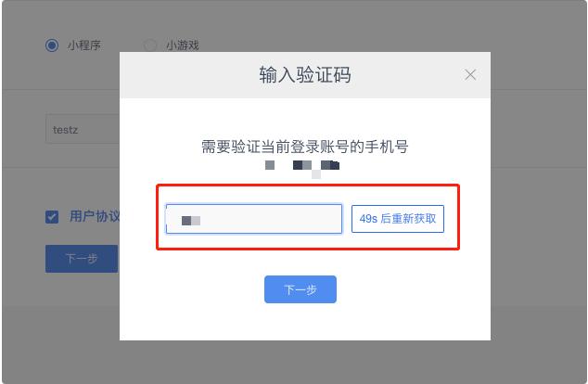Focus the verification code input field
Screen dimensions: 588x384
pyautogui.click(x=254, y=219)
